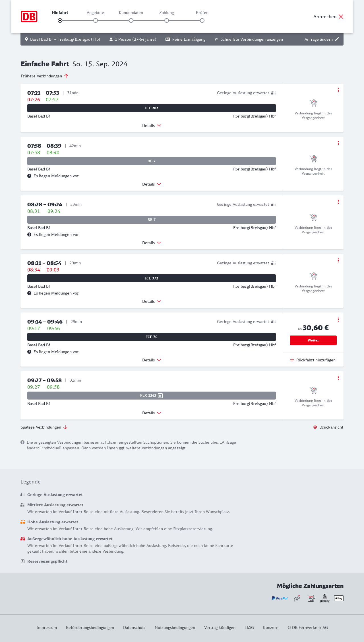
Task: Show Spätere Verbindungen
Action: 44,427
